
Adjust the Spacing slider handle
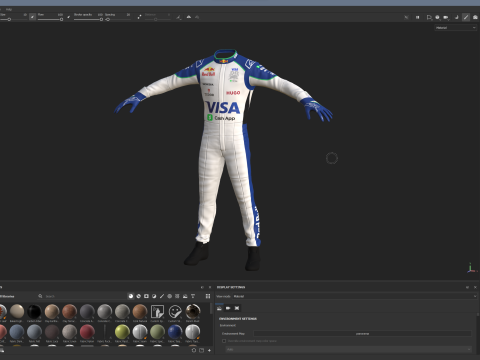click(x=108, y=20)
